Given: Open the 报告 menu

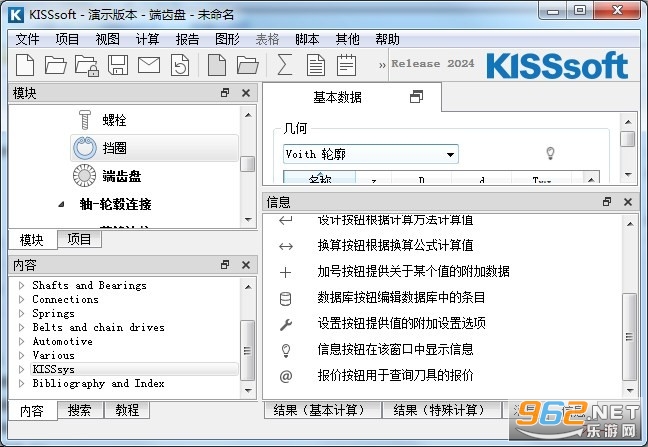Looking at the screenshot, I should [x=187, y=39].
